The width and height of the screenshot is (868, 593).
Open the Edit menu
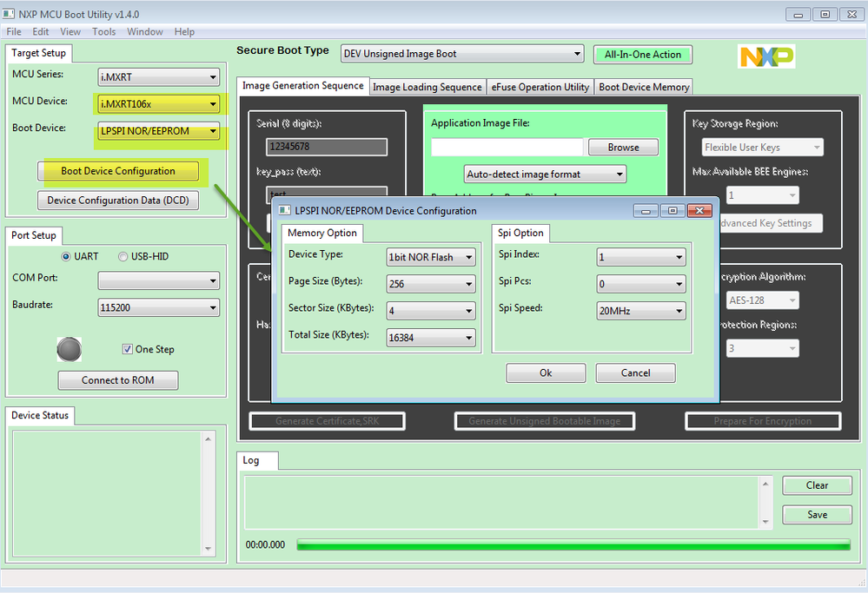41,31
